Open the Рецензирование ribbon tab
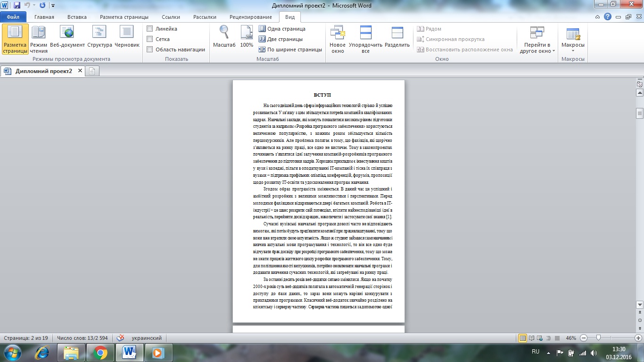 251,17
